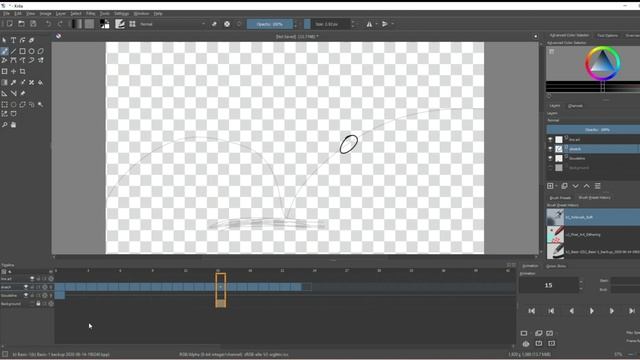Move selected layer up

(587, 186)
